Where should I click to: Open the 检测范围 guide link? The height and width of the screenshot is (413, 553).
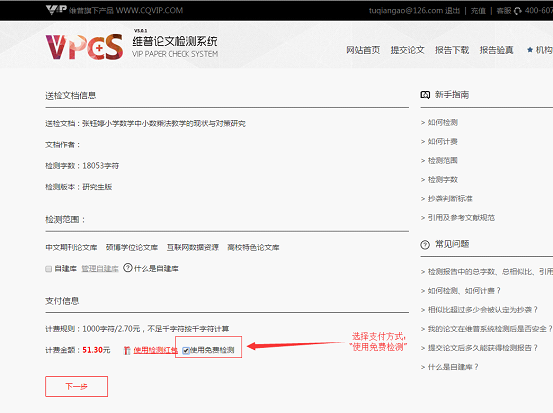click(x=443, y=160)
